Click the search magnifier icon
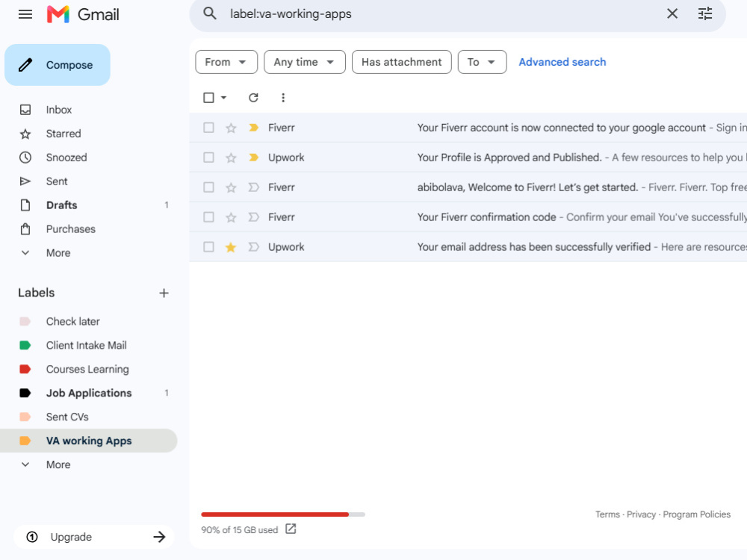The image size is (747, 560). [x=210, y=13]
